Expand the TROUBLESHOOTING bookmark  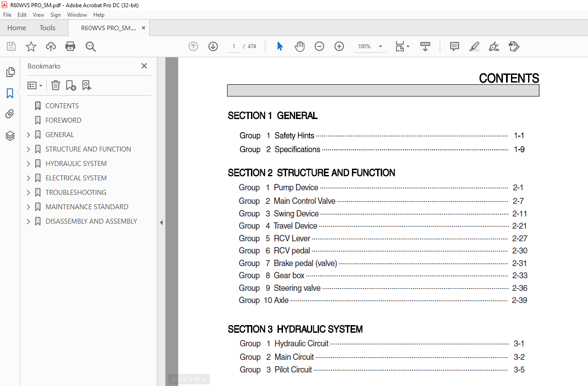click(28, 193)
